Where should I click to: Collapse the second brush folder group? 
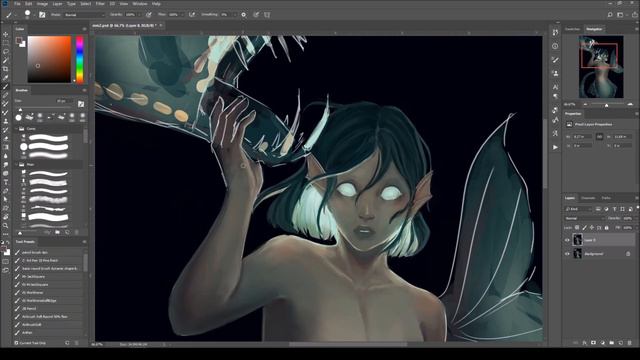point(17,164)
